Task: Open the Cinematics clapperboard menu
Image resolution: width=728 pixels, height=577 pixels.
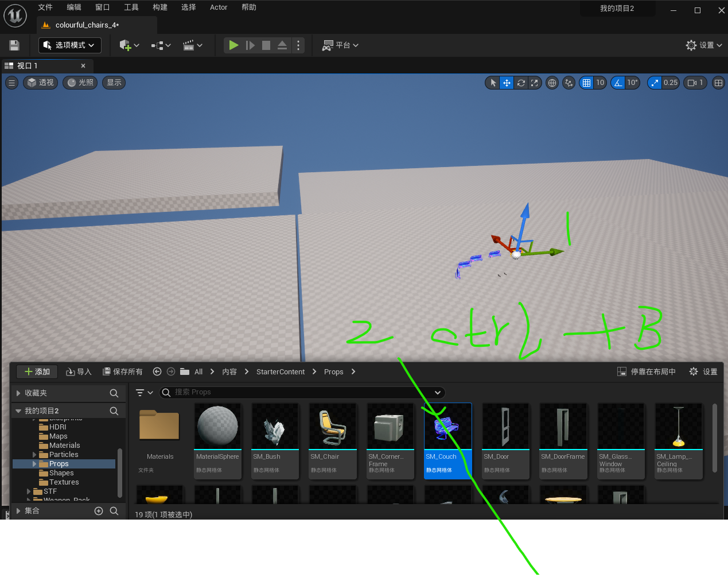Action: [x=192, y=45]
